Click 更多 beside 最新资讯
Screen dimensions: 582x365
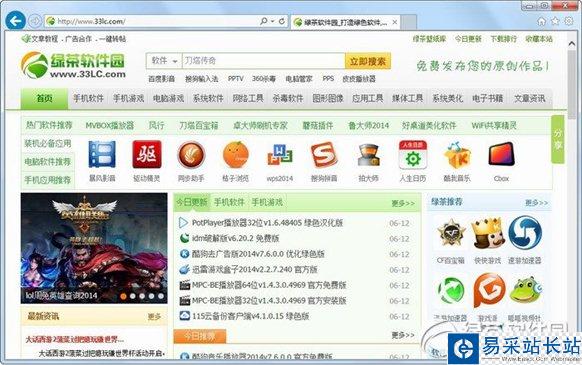154,317
